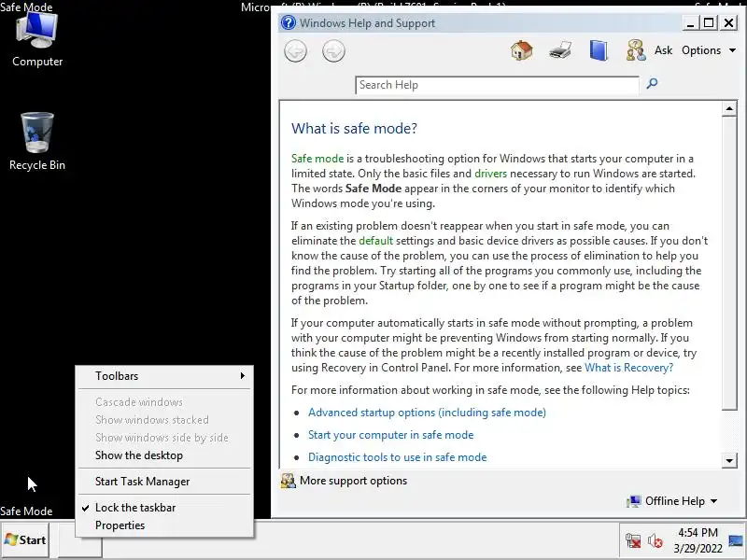Click the More support options icon
The image size is (747, 560).
[288, 481]
